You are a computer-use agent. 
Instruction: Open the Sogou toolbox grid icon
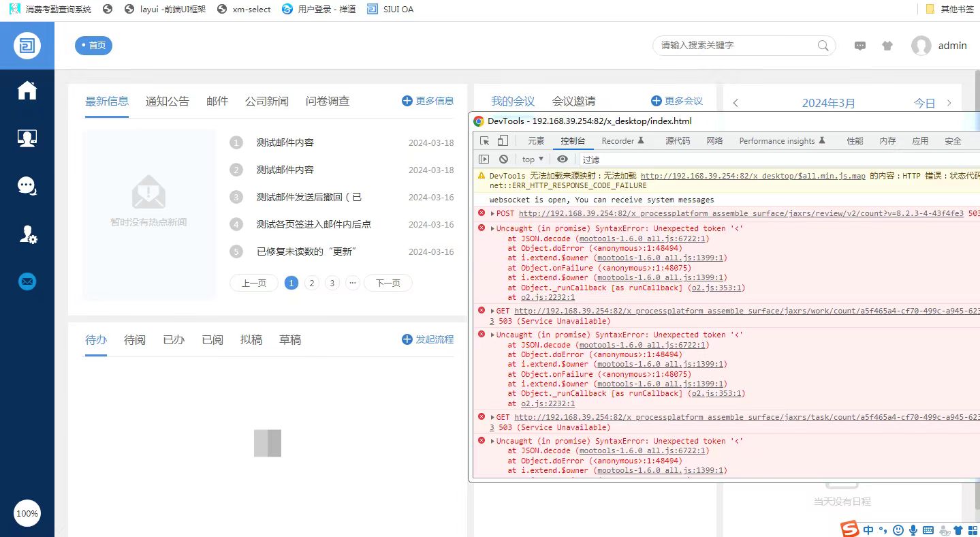click(x=972, y=530)
